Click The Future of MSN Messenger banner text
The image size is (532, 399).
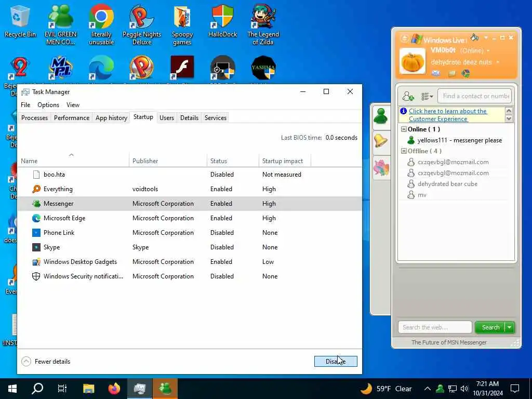coord(449,342)
